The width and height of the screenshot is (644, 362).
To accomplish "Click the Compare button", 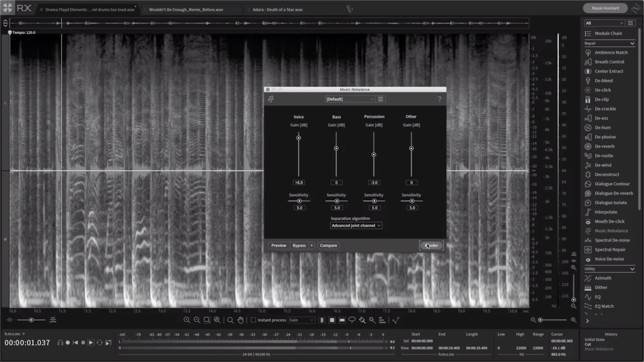I will [x=329, y=245].
